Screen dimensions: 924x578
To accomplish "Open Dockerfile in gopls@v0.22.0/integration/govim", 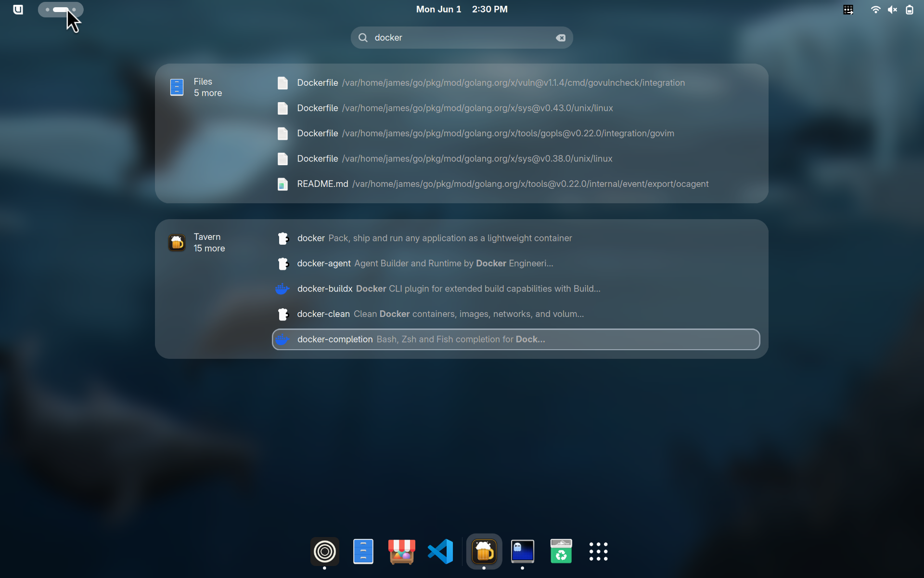I will tap(516, 133).
